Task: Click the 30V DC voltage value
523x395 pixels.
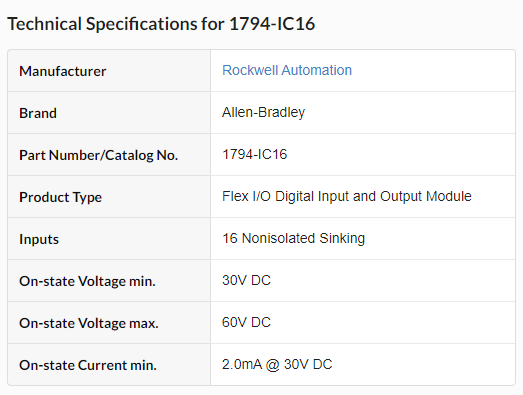Action: pyautogui.click(x=246, y=281)
